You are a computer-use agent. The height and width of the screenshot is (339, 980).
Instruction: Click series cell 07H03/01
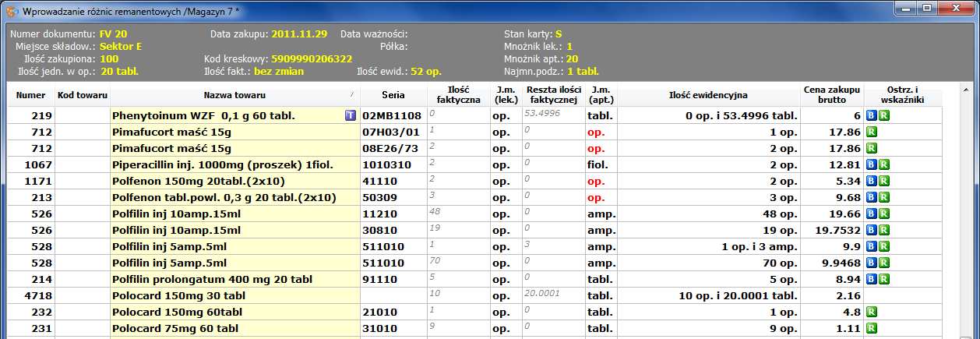pos(393,132)
